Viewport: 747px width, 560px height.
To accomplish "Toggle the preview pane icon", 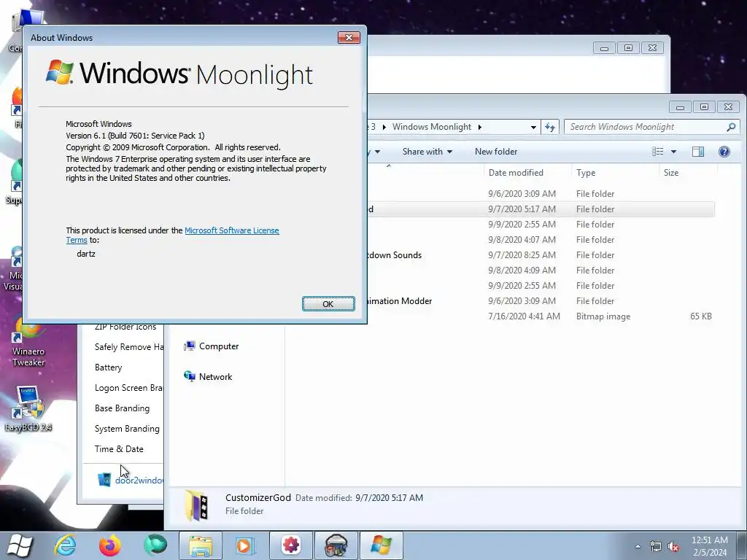I will [x=698, y=152].
